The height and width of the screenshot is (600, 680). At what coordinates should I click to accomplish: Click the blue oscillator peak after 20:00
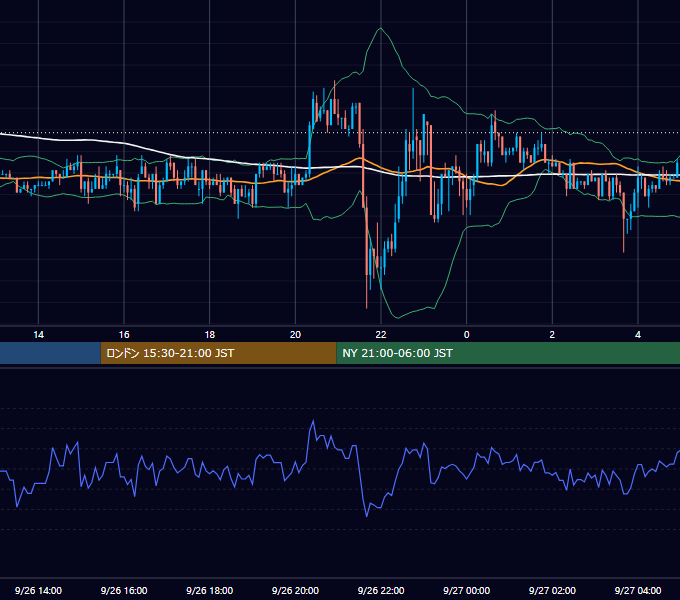(x=313, y=421)
